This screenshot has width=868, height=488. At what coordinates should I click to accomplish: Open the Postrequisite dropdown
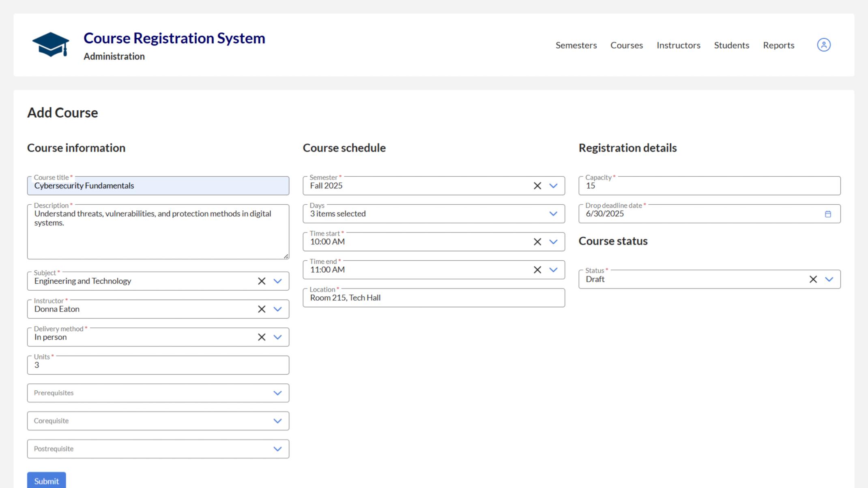pos(158,449)
